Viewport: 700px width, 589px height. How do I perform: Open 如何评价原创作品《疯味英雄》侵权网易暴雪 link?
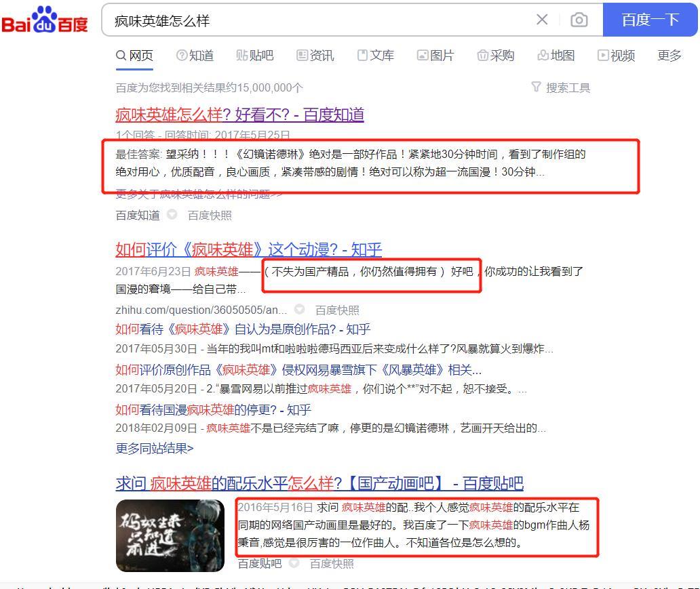coord(298,370)
